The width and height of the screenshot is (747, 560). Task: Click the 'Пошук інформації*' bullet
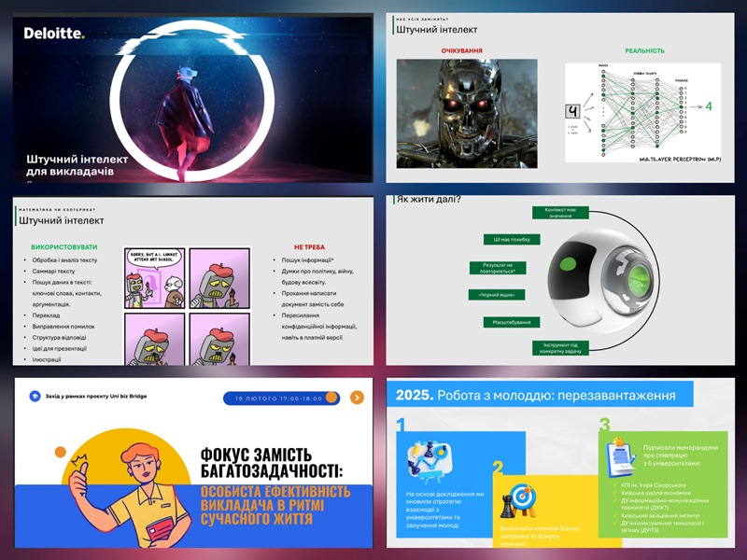308,260
